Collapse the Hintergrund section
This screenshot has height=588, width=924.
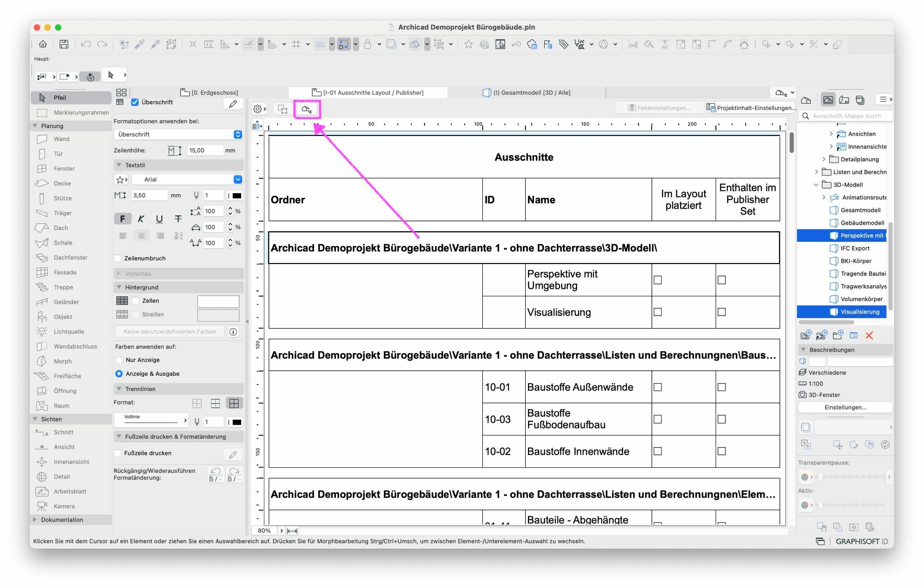click(119, 287)
